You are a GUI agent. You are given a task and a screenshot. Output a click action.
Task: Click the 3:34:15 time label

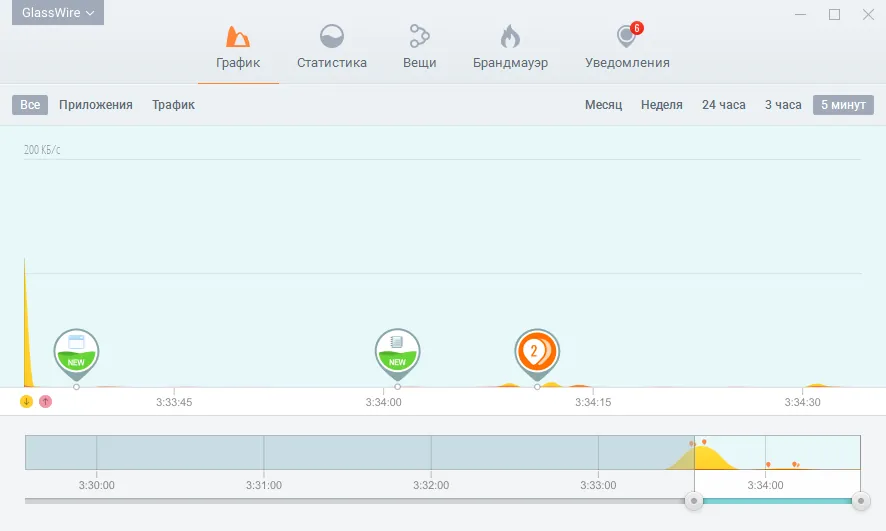click(593, 402)
